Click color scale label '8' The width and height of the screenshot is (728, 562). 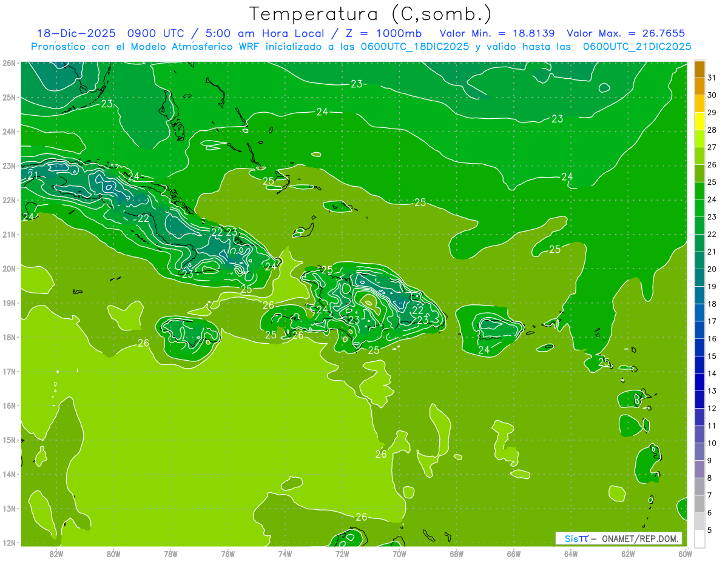pos(709,478)
